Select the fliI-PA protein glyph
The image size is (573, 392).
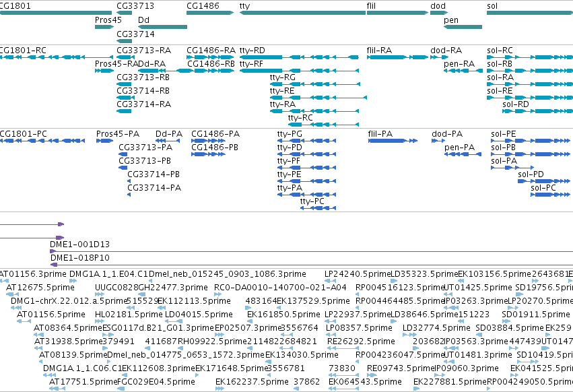pyautogui.click(x=393, y=141)
